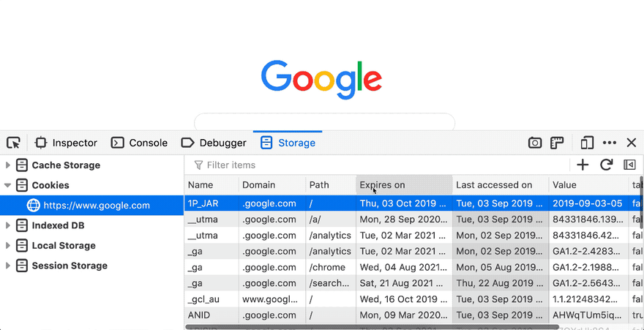Sort by the Name column header
The image size is (644, 330).
click(211, 185)
